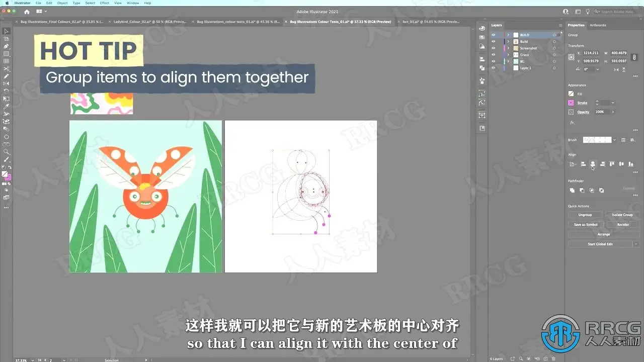
Task: Click the Fill color swatch
Action: [571, 94]
